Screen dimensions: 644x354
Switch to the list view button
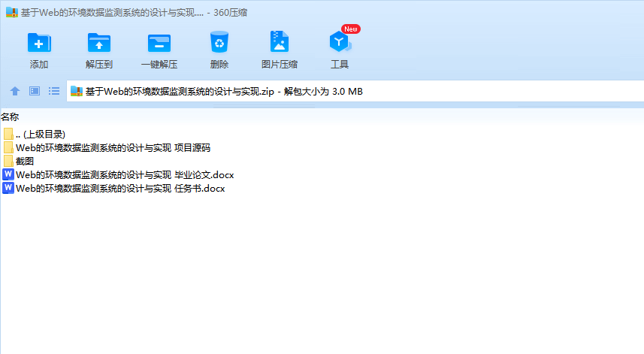pos(54,91)
